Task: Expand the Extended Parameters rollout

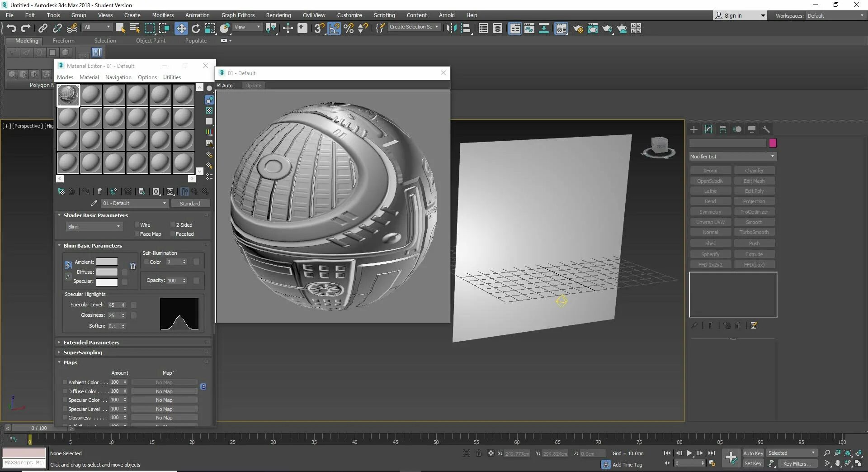Action: [x=91, y=343]
